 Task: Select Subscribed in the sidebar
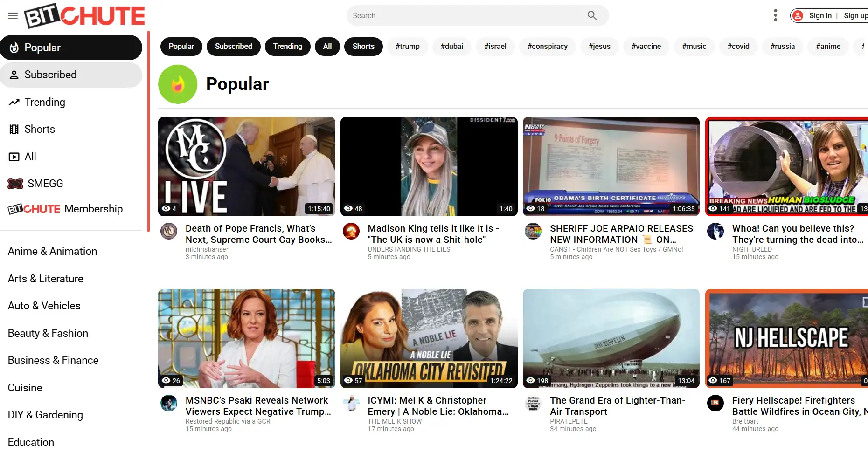71,75
